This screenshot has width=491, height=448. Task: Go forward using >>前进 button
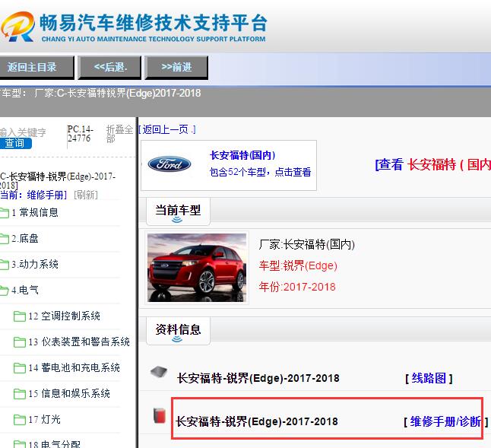pos(176,68)
